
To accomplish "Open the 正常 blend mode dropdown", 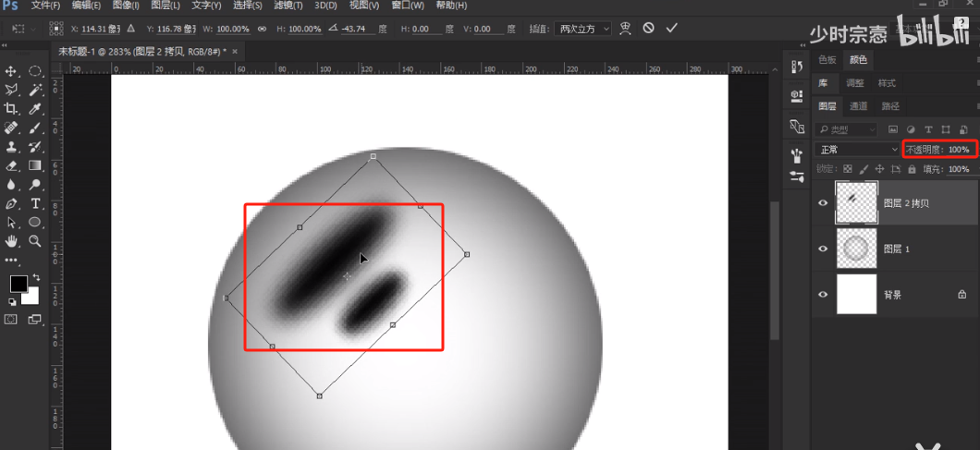I will point(858,150).
